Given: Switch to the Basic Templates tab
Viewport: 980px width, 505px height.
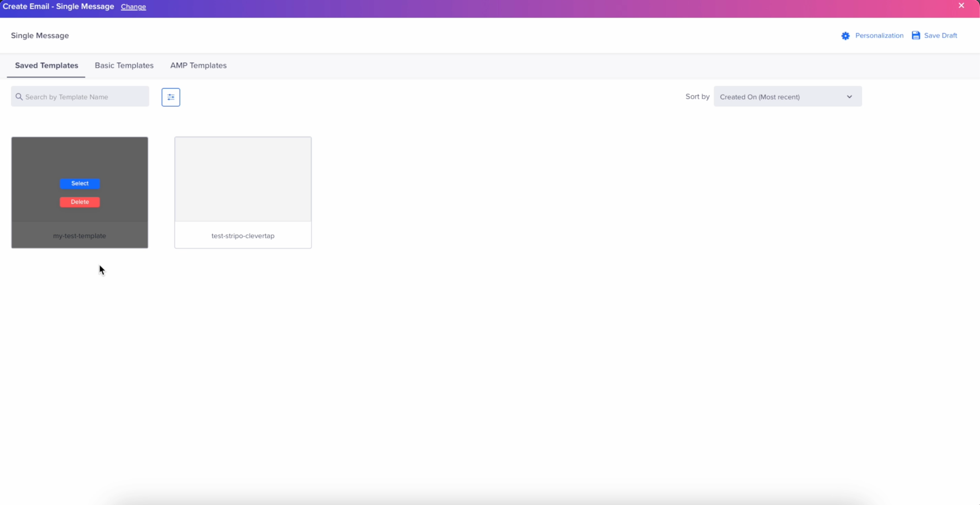Looking at the screenshot, I should [124, 65].
